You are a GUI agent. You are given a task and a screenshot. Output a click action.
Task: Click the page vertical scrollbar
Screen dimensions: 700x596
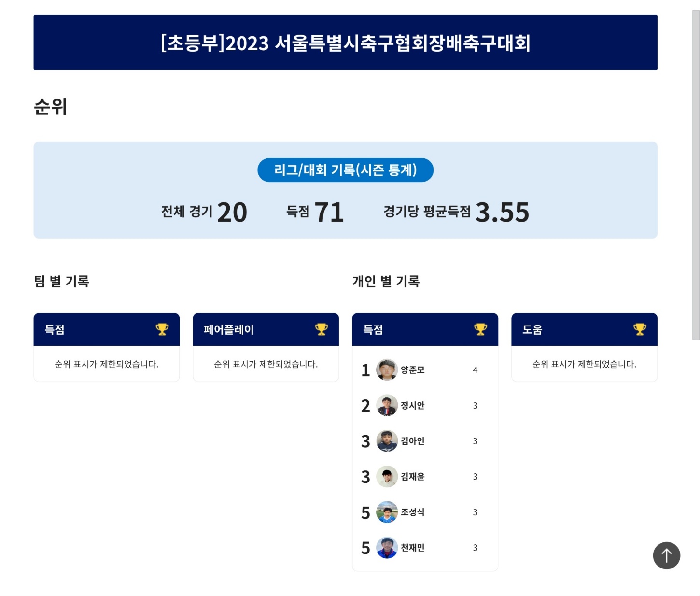[696, 174]
